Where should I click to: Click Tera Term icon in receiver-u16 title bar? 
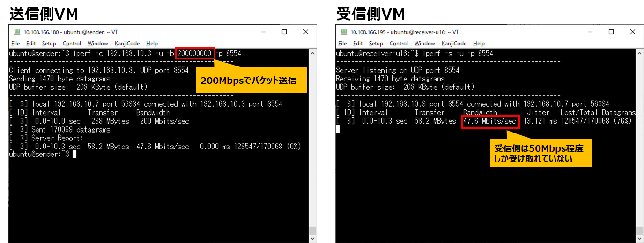pyautogui.click(x=344, y=32)
